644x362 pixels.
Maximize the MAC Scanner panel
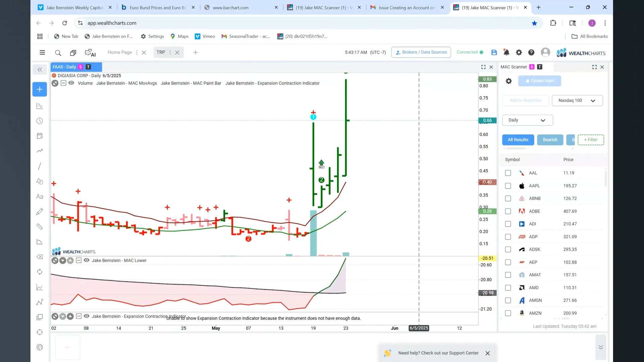point(594,67)
